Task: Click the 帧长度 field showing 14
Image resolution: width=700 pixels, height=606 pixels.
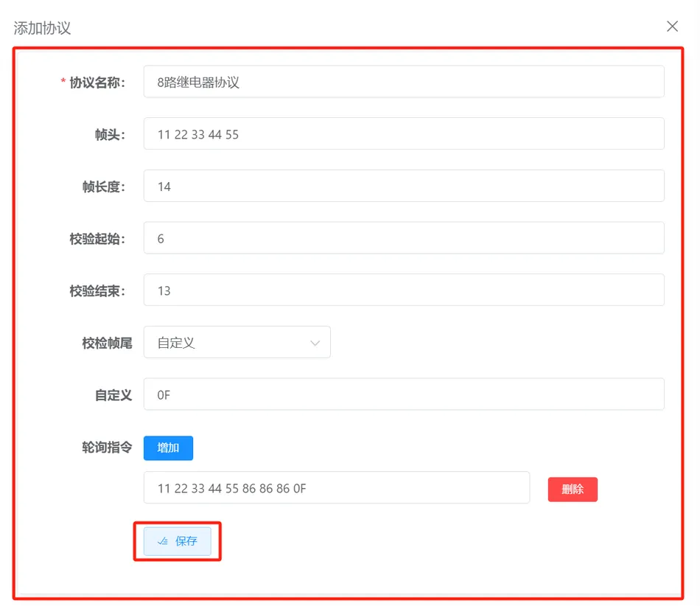Action: pos(405,186)
